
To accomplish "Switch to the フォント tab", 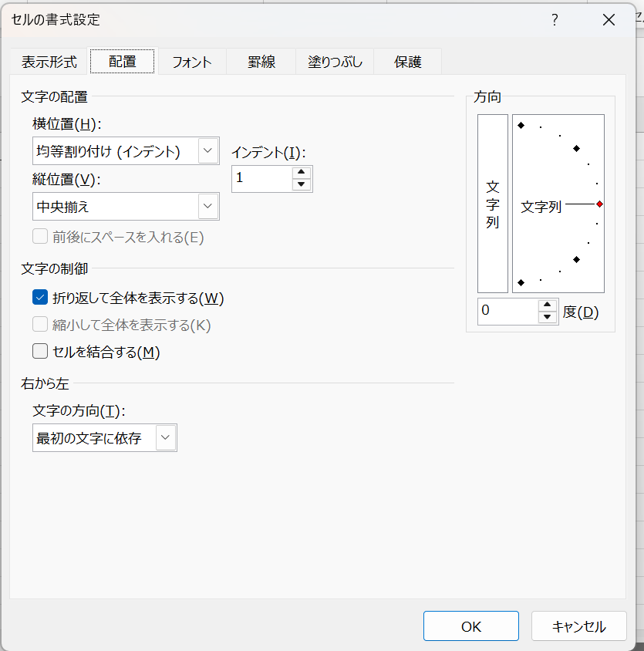I will tap(191, 62).
